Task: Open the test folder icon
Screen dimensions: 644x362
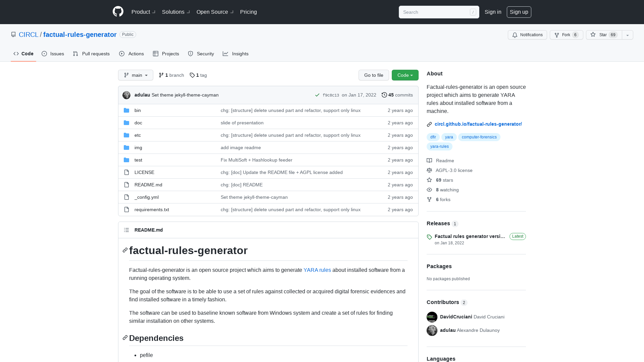Action: pyautogui.click(x=126, y=160)
